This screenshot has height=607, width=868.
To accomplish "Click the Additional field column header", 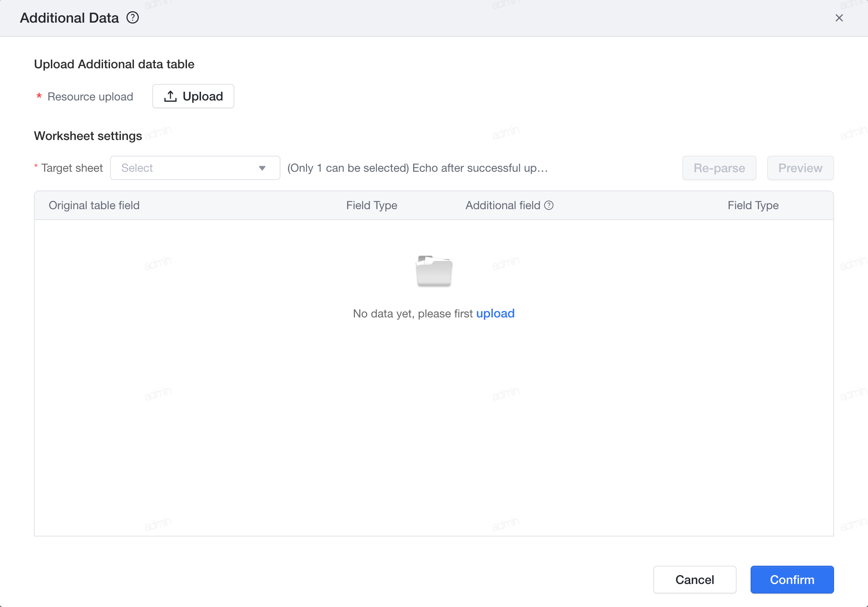I will click(x=503, y=205).
